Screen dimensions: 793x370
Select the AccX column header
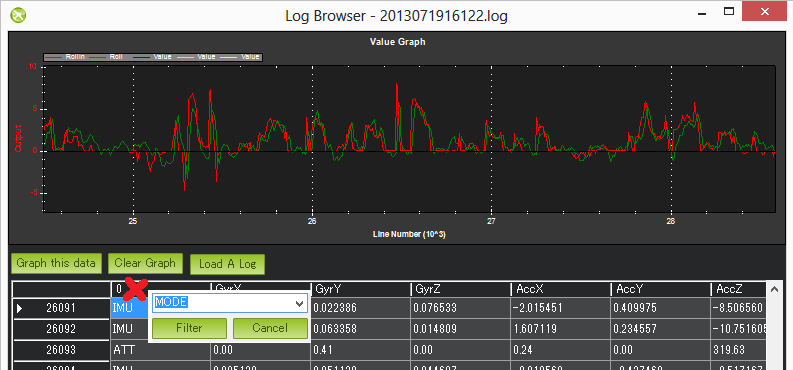(x=560, y=290)
